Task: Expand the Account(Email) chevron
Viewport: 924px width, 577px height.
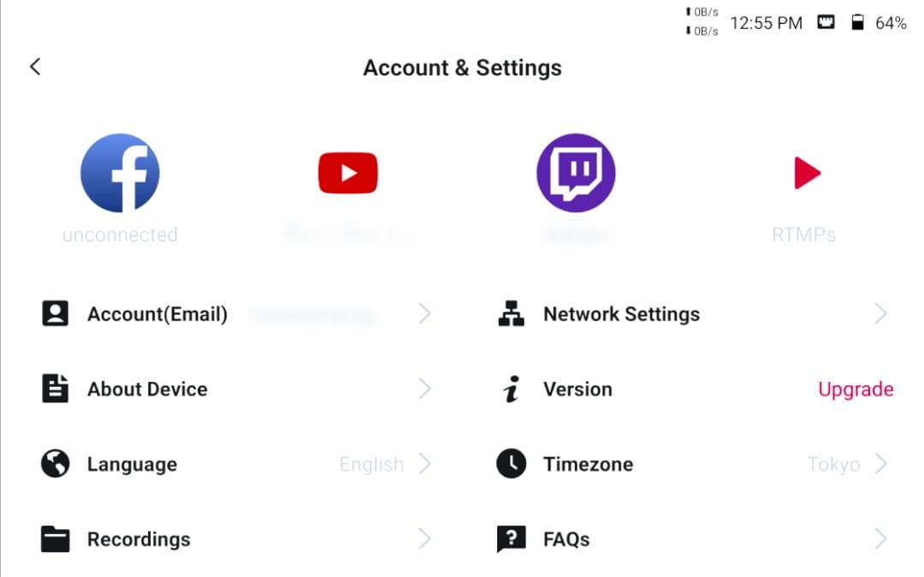Action: tap(424, 314)
